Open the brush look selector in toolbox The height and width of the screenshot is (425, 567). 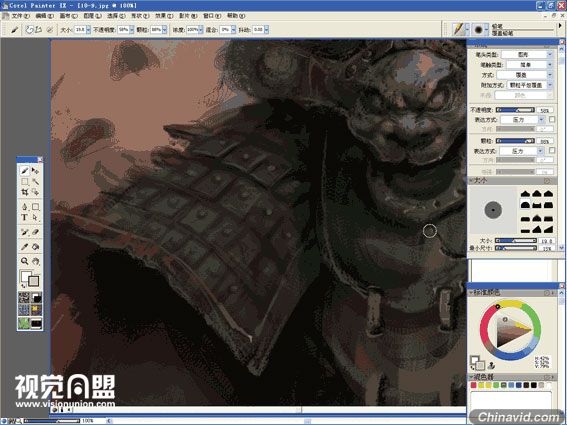36,323
